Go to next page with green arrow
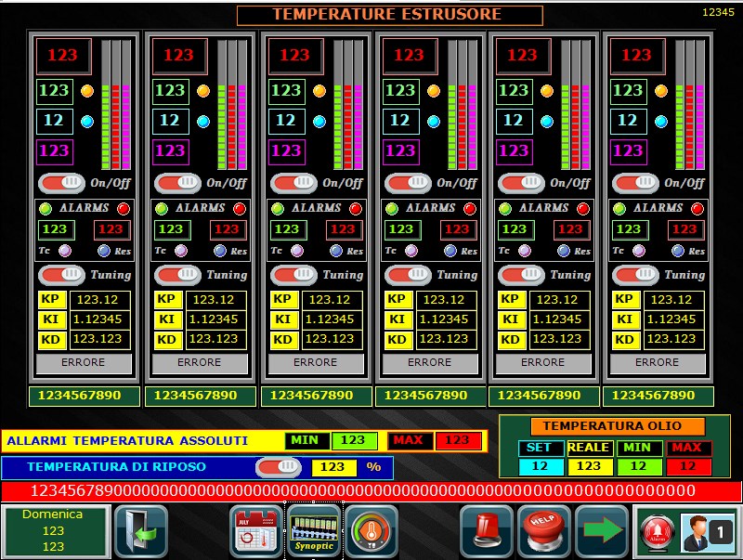 coord(602,531)
